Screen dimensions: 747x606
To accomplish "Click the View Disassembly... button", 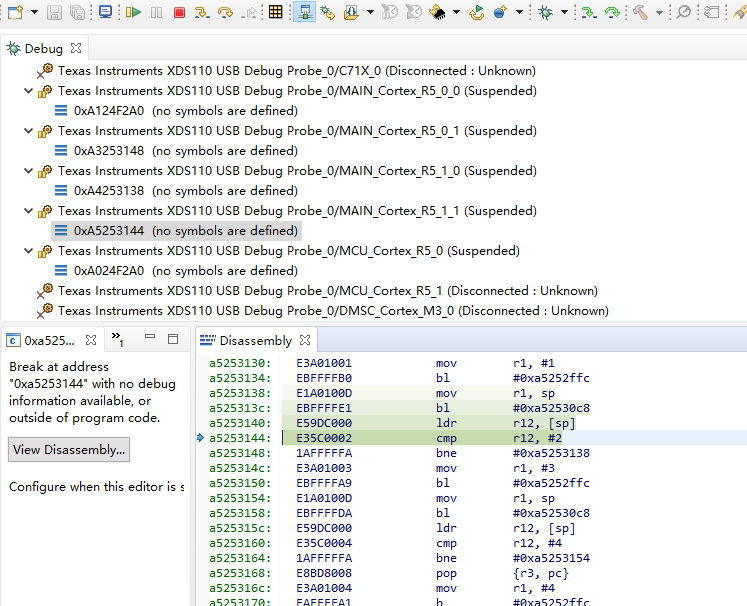I will (x=69, y=450).
